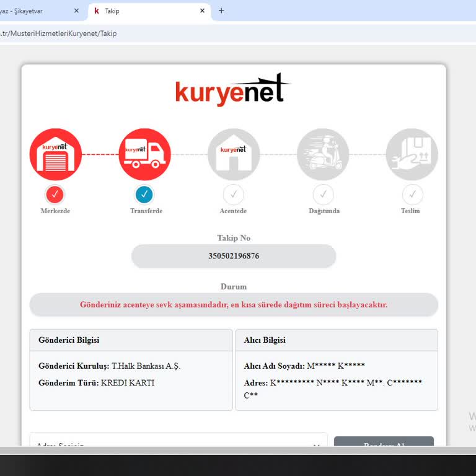Close the Şikayetvar tab
Screen dimensions: 476x476
76,11
